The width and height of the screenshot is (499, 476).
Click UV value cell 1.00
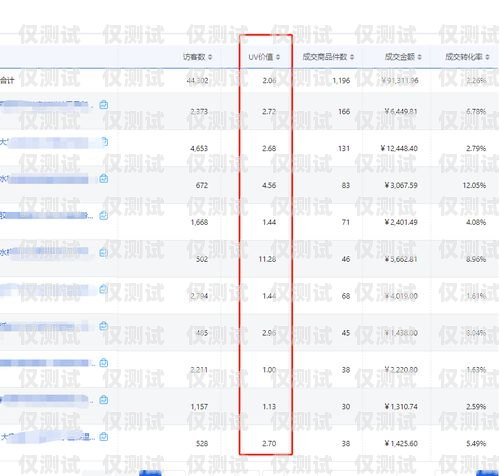[269, 370]
